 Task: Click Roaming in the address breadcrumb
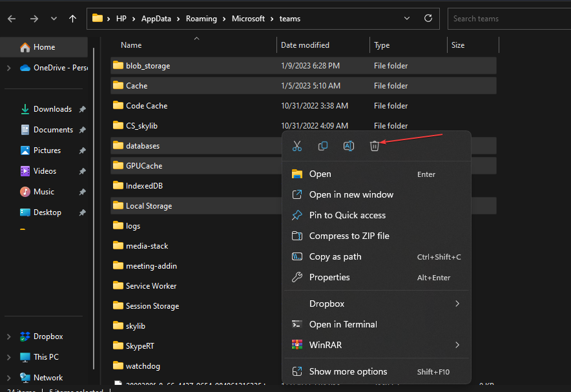(x=202, y=19)
